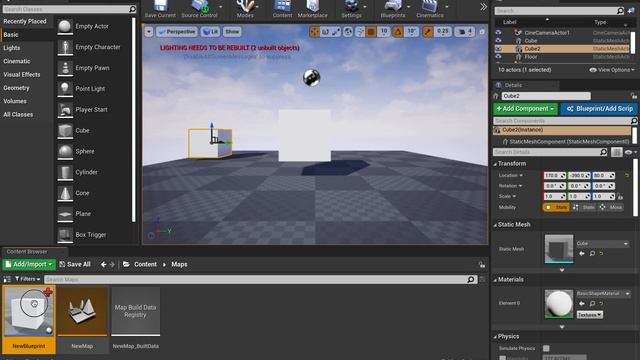Collapse the Materials section

(495, 280)
